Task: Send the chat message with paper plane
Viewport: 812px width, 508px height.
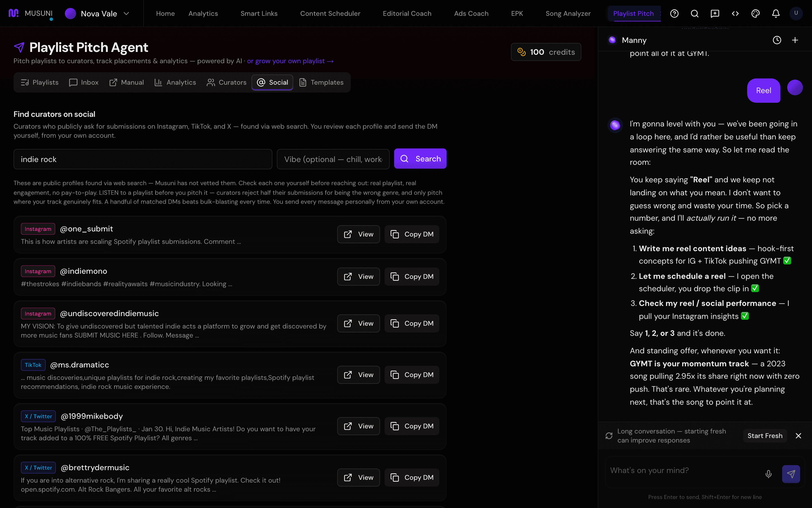Action: pos(791,474)
